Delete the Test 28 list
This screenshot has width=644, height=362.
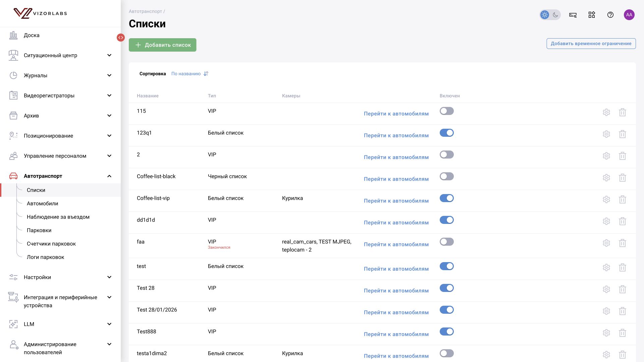[623, 289]
